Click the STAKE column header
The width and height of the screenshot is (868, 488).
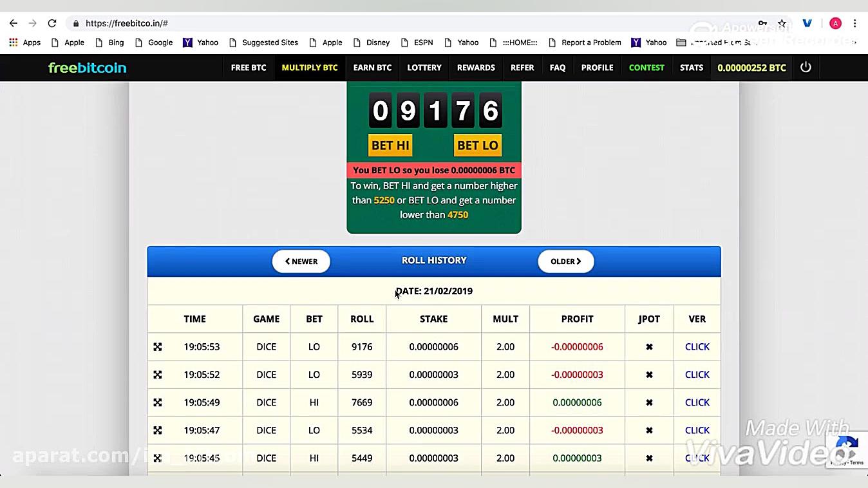[433, 319]
